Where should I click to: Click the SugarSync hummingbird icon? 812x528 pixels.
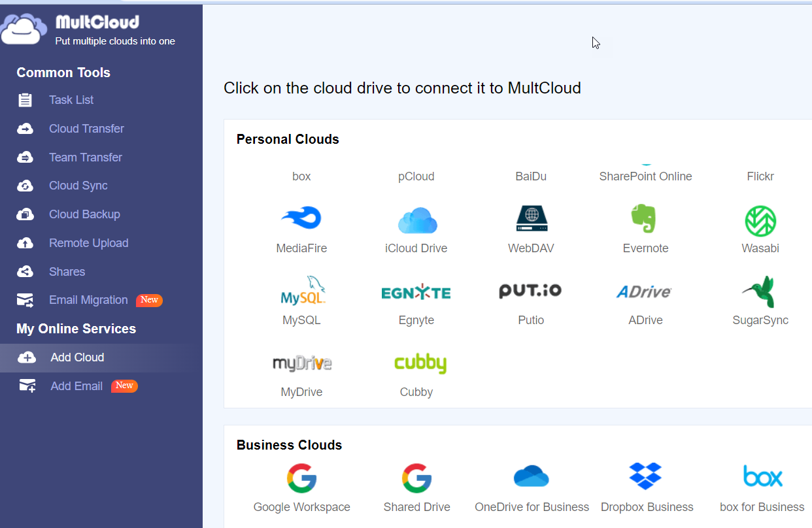tap(760, 291)
